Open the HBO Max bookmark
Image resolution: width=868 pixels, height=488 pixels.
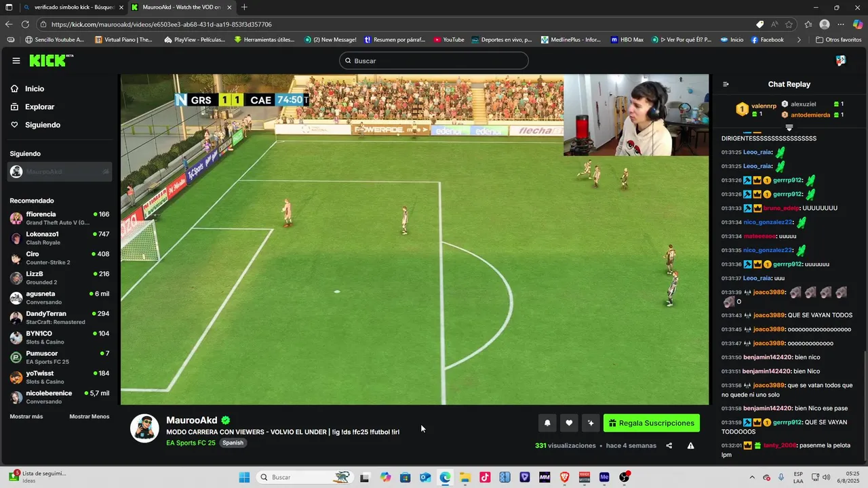[x=627, y=40]
